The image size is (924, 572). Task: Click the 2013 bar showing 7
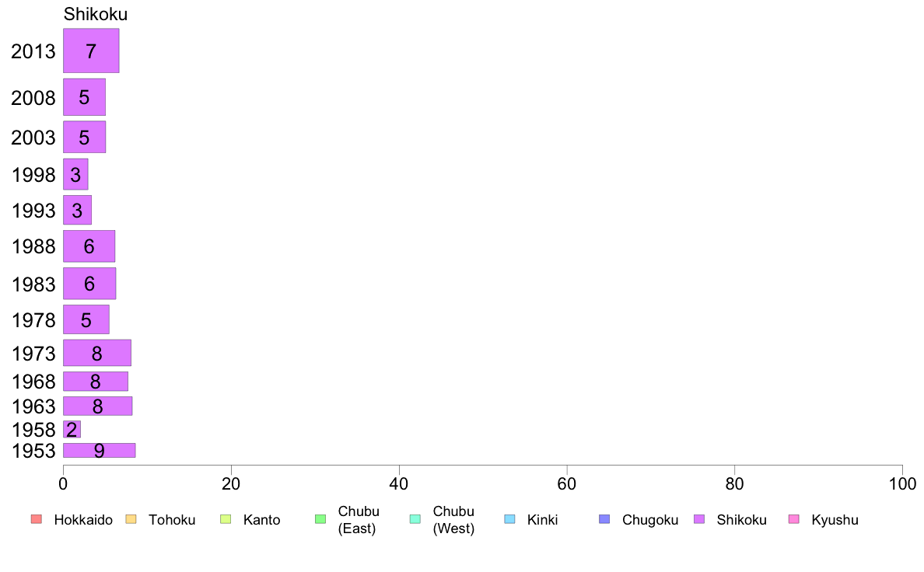click(x=91, y=51)
